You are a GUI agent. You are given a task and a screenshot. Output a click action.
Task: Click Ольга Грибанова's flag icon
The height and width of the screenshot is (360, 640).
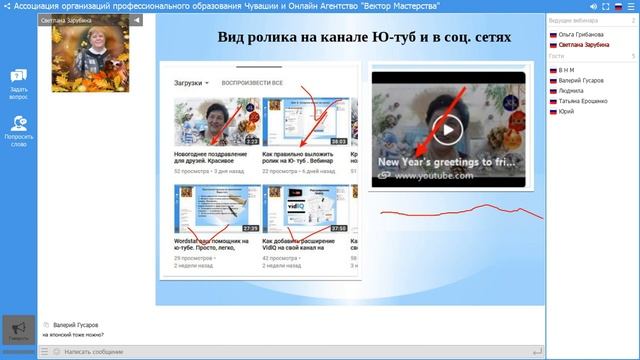point(553,35)
